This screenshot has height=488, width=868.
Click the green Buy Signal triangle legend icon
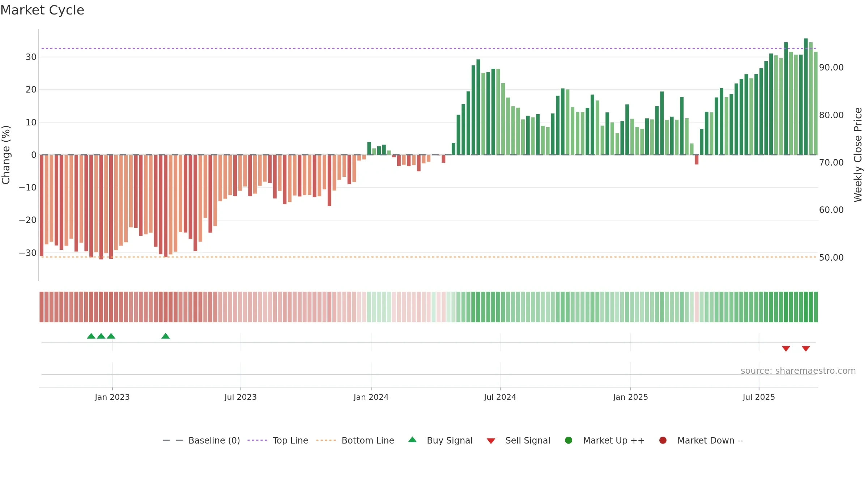coord(412,440)
